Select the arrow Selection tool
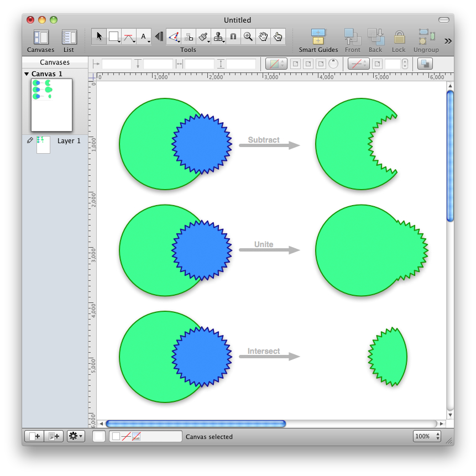This screenshot has width=476, height=476. pos(99,36)
